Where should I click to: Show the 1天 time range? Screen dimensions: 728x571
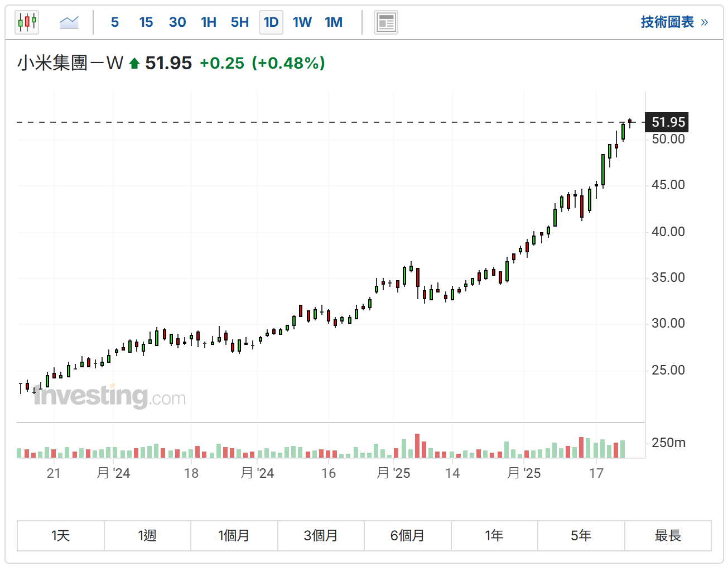(61, 536)
